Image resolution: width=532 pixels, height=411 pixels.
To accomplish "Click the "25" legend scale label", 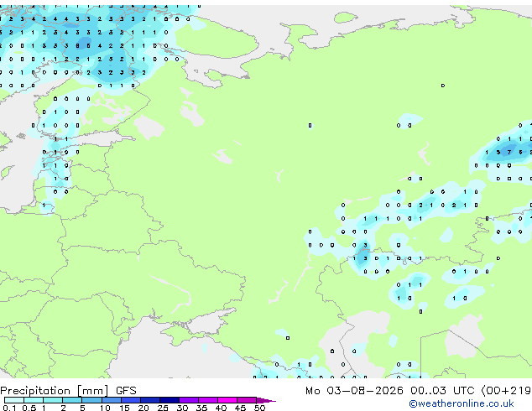I will point(163,408).
